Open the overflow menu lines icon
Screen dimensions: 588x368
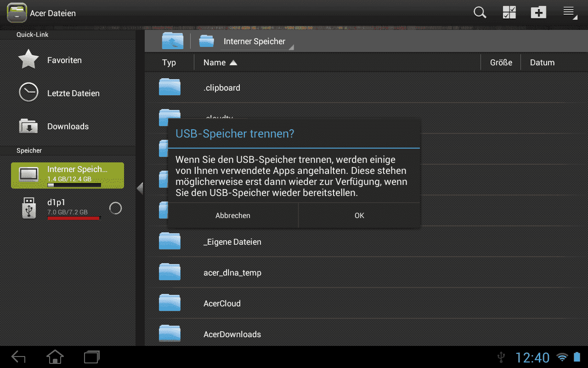pyautogui.click(x=570, y=12)
